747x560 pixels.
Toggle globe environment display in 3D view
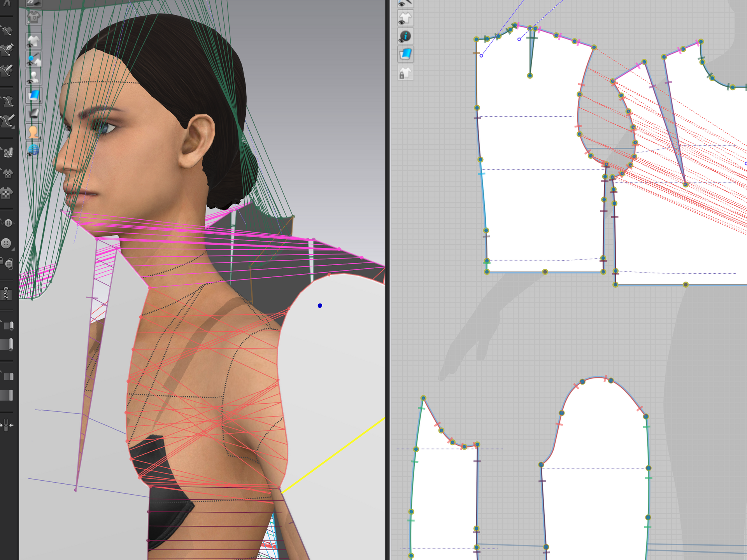click(33, 150)
